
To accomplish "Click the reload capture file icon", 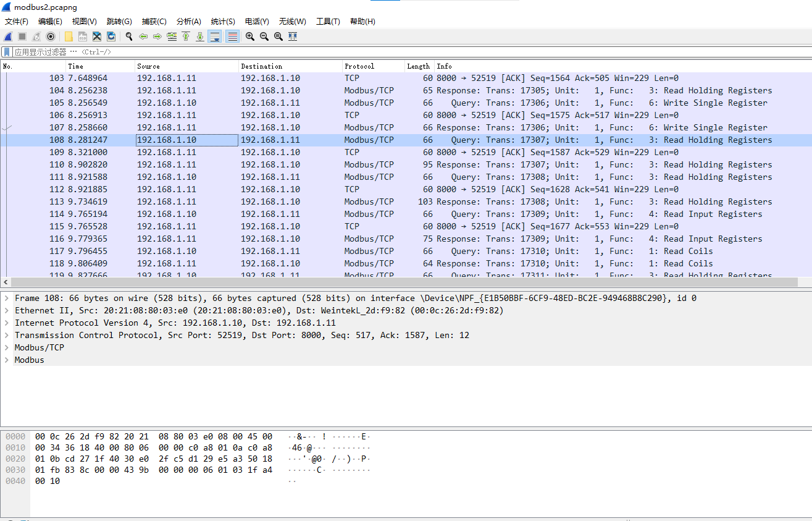I will pos(111,36).
